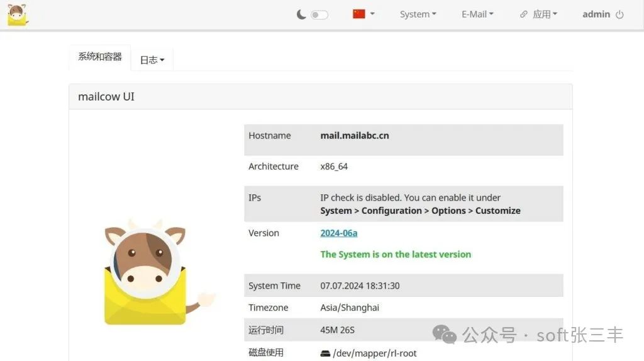Click the admin username label
The image size is (644, 361).
click(596, 14)
